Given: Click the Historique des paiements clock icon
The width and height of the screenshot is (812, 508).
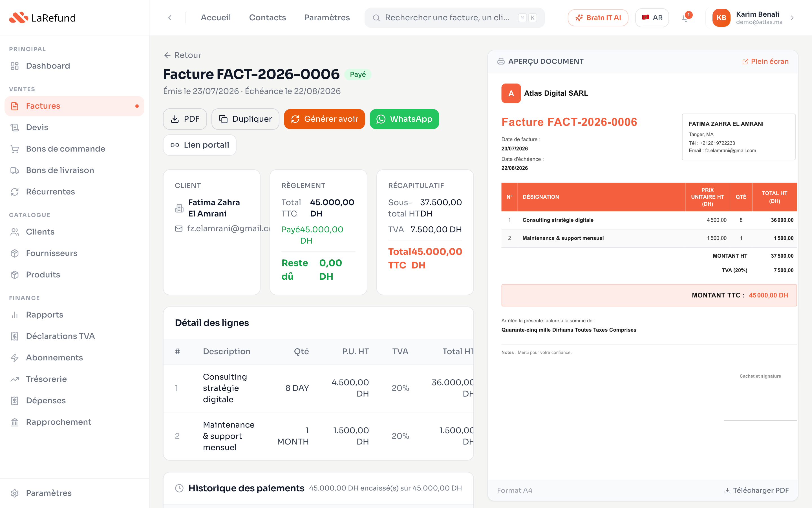Looking at the screenshot, I should point(180,489).
